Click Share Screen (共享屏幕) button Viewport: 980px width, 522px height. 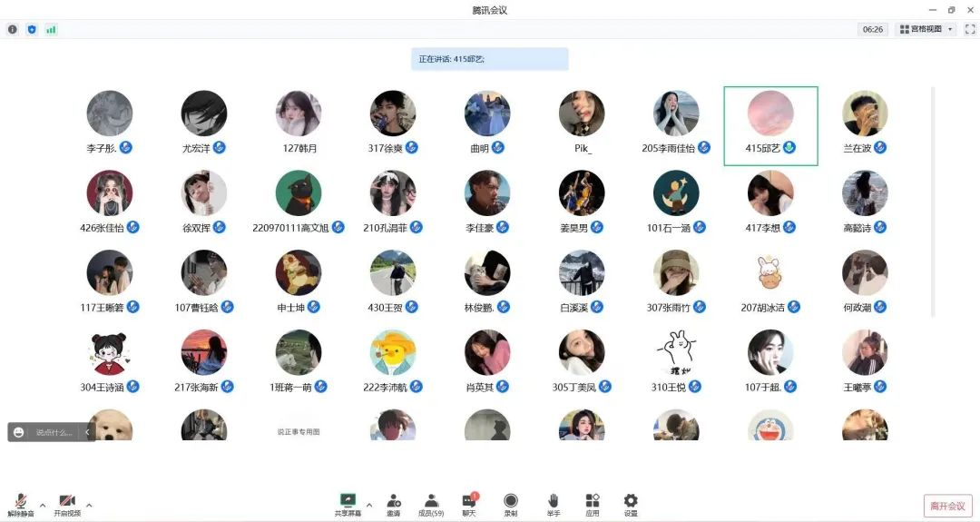(348, 505)
